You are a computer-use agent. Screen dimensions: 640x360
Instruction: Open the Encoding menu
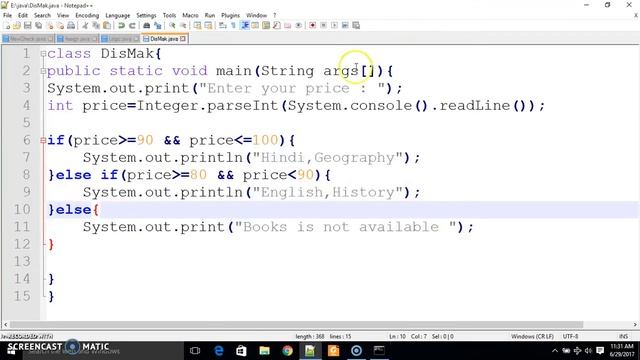tap(87, 15)
